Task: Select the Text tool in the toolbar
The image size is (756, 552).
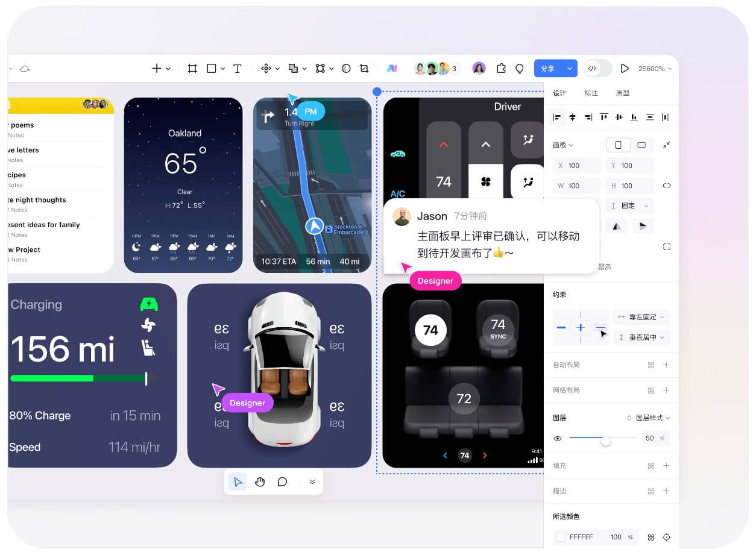Action: click(237, 68)
